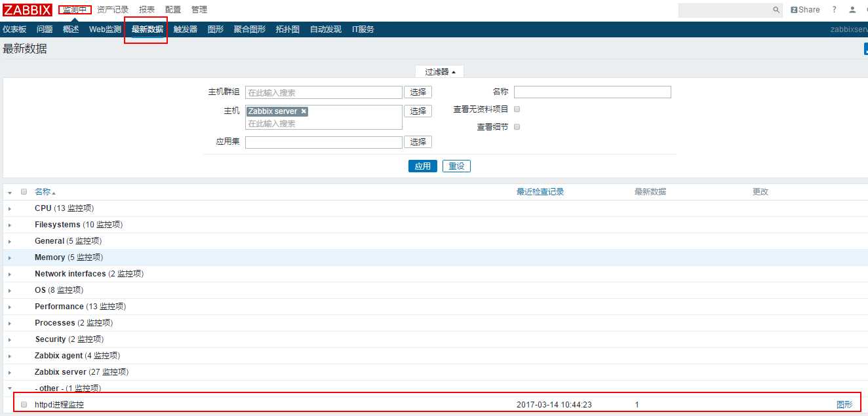Expand the General application group
Screen dimensions: 868x416
pyautogui.click(x=10, y=241)
